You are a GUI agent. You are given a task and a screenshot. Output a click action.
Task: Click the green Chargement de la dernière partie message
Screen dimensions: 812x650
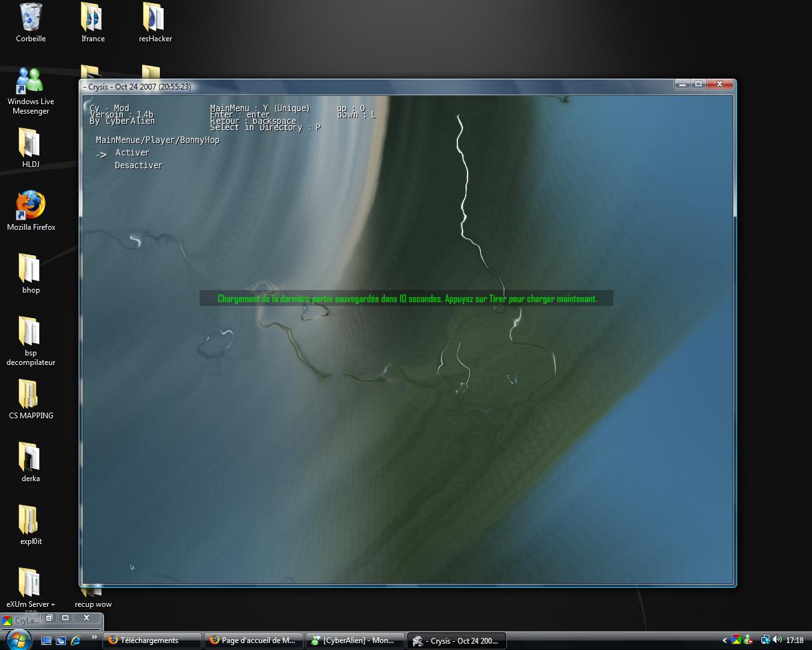coord(407,298)
